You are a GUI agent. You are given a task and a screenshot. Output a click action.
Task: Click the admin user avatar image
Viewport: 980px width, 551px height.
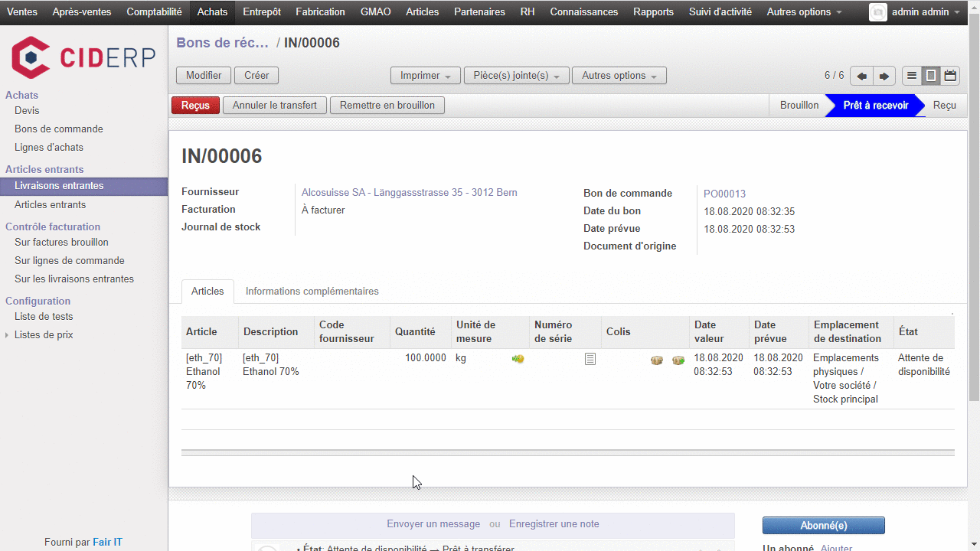pos(878,12)
